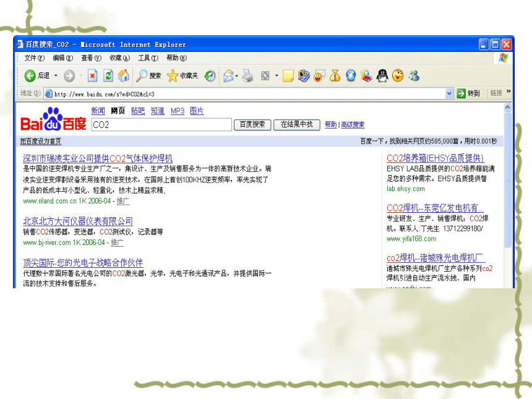532x399 pixels.
Task: Click the Windows flag logo in menu bar
Action: click(x=504, y=58)
